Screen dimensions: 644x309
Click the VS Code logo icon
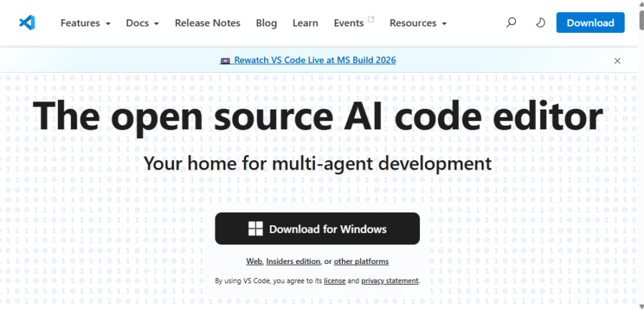click(27, 23)
